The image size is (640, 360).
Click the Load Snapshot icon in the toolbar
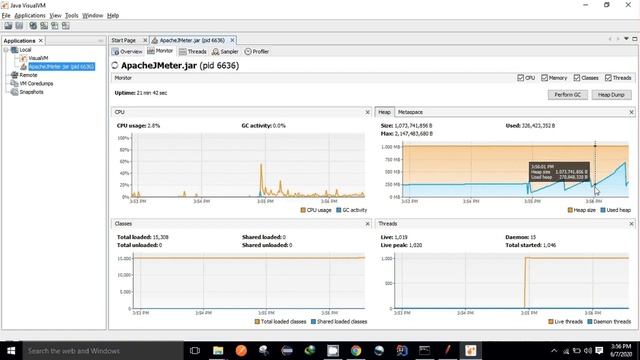pyautogui.click(x=8, y=26)
